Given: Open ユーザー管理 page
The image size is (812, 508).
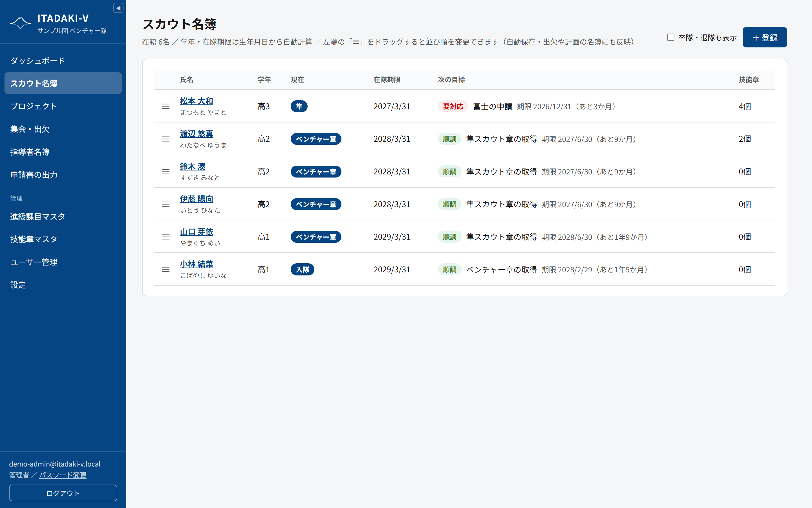Looking at the screenshot, I should click(63, 262).
